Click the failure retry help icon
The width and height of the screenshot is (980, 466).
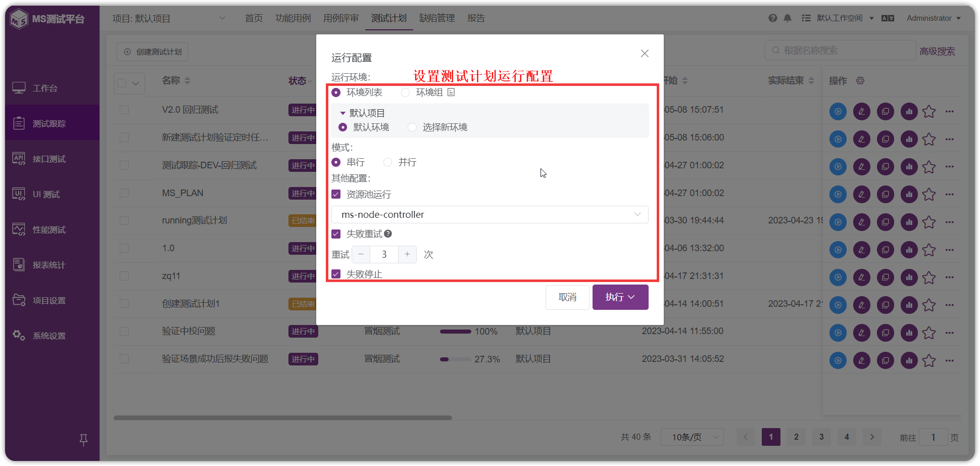pos(388,234)
